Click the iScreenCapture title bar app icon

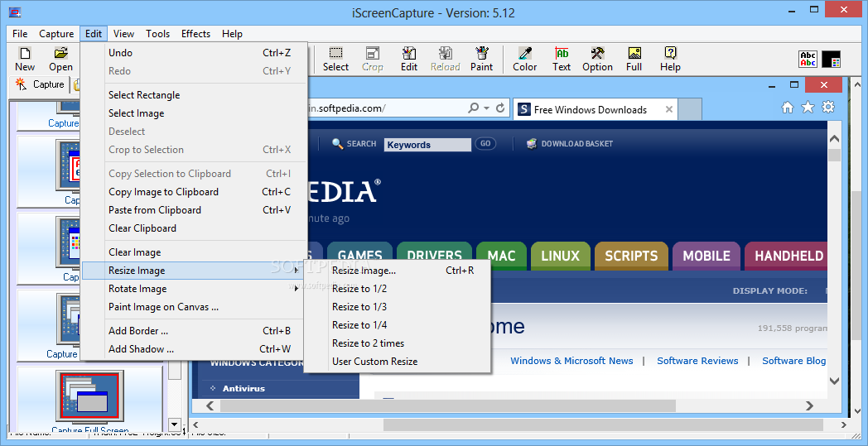(15, 11)
